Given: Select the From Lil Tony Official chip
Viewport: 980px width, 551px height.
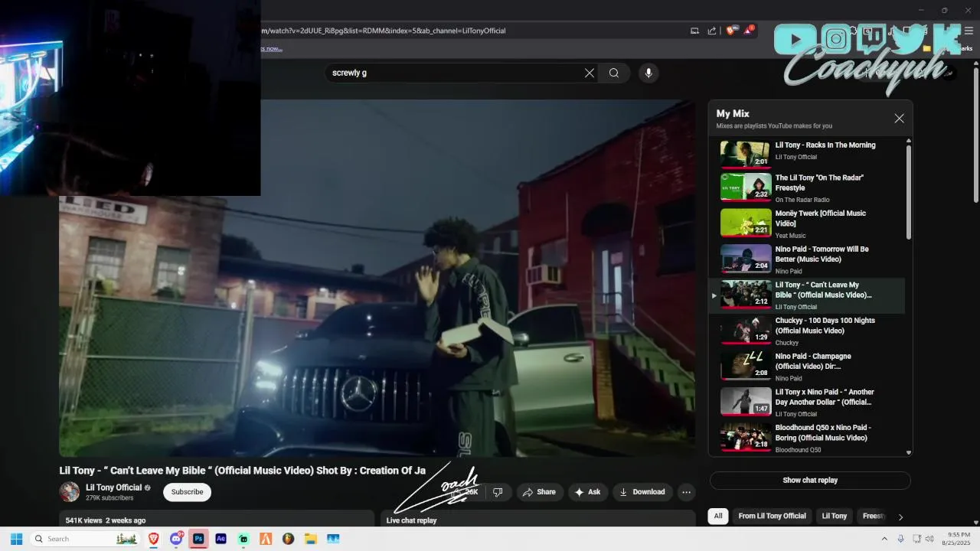Looking at the screenshot, I should 772,516.
